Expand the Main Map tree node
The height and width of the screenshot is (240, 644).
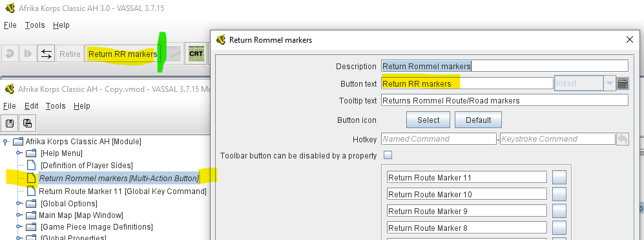(19, 215)
